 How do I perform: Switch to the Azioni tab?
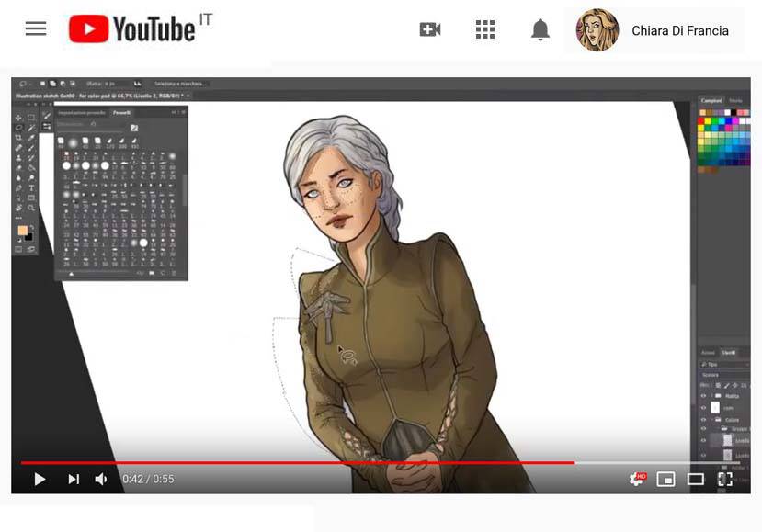pyautogui.click(x=708, y=352)
